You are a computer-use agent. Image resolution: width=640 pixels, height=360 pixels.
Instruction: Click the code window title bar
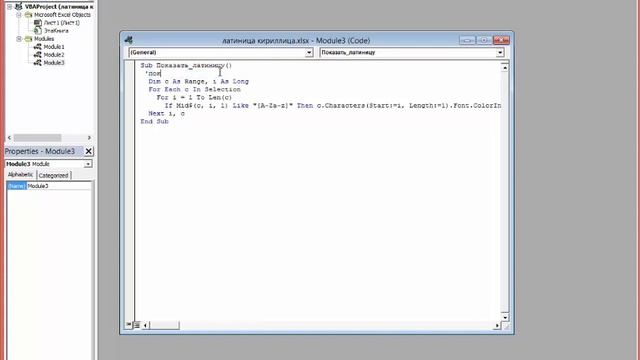coord(296,40)
